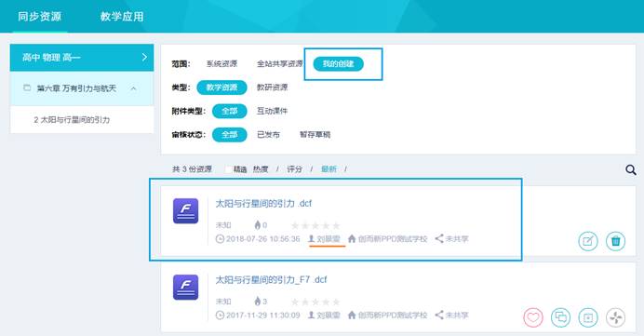Viewport: 644px width, 336px height.
Task: Tick the 精选 checkbox
Action: click(228, 168)
